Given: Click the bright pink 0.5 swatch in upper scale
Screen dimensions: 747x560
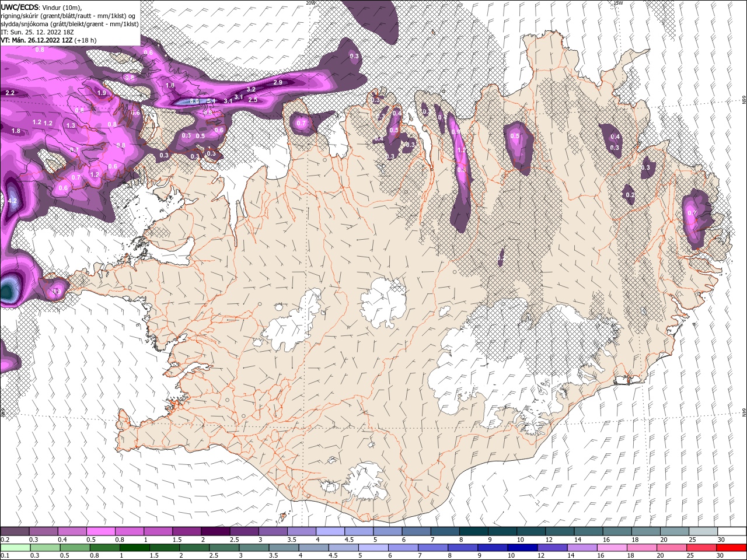Looking at the screenshot, I should coord(101,531).
